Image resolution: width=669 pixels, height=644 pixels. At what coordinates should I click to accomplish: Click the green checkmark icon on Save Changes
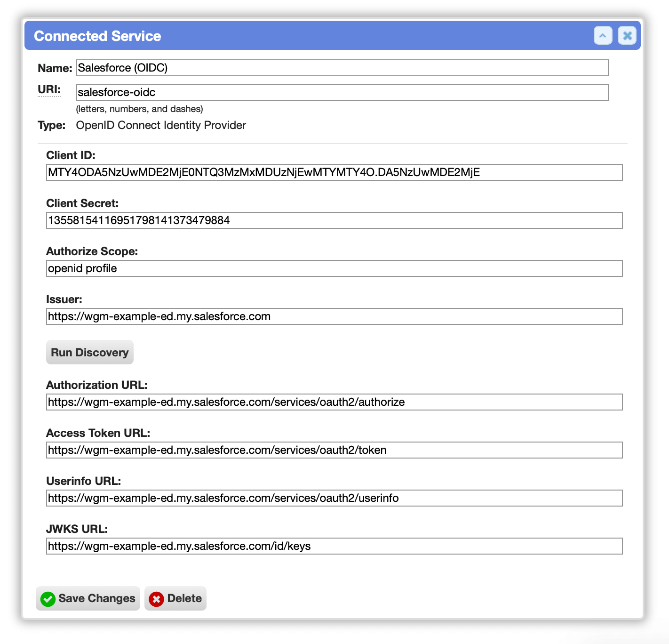[x=48, y=599]
